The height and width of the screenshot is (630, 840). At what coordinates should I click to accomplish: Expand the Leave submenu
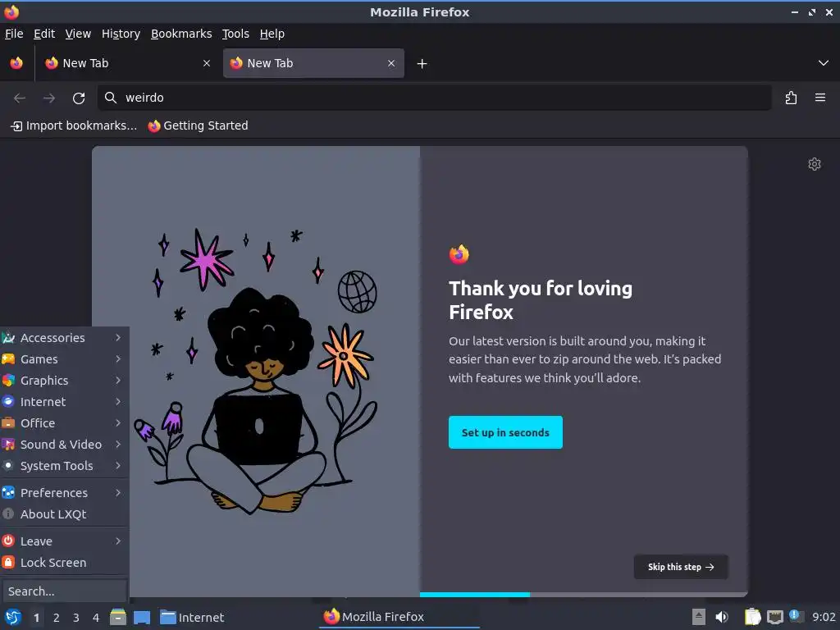coord(64,541)
